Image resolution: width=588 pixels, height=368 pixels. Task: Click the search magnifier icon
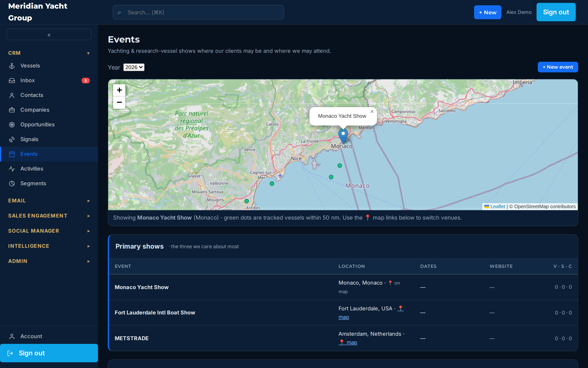pos(119,12)
